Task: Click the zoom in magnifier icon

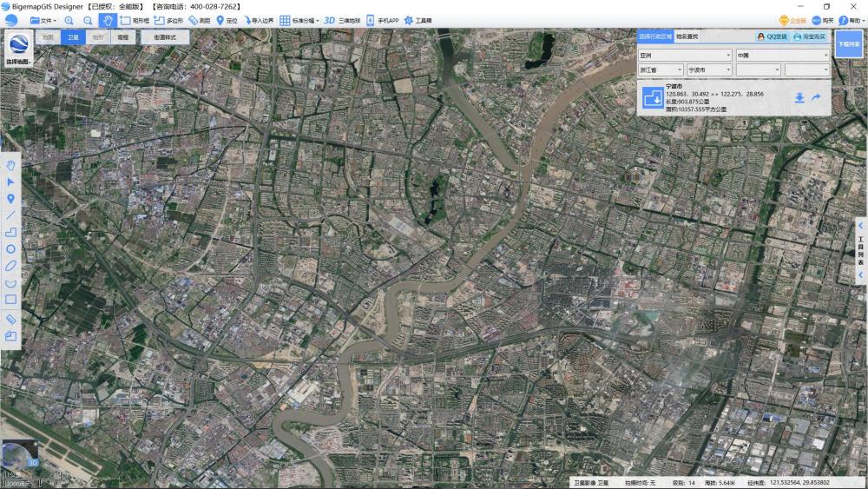Action: coord(69,21)
